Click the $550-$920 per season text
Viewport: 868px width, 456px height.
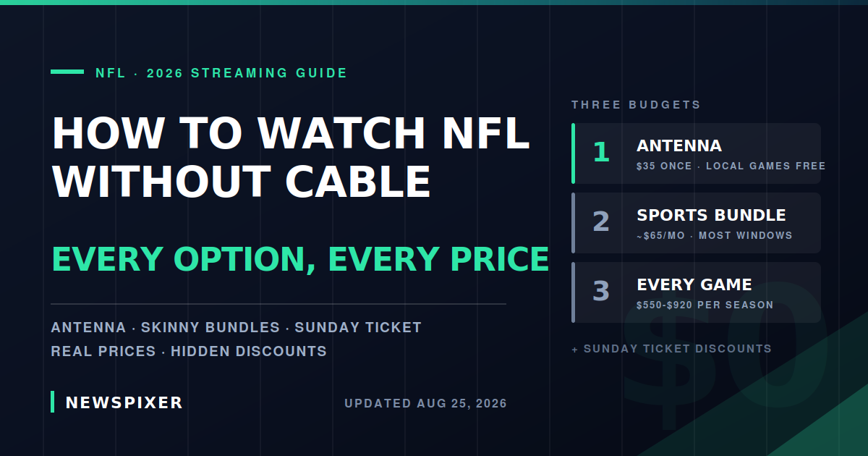pos(705,305)
